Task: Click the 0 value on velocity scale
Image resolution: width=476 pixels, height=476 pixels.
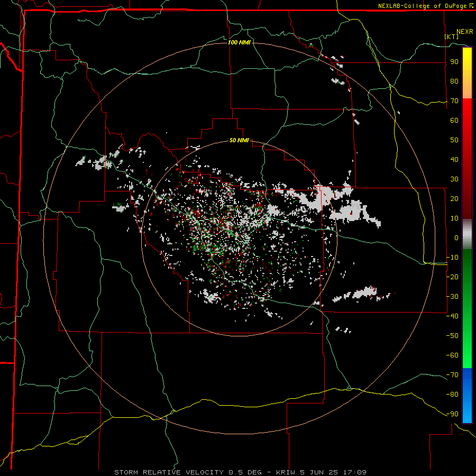Action: click(456, 237)
